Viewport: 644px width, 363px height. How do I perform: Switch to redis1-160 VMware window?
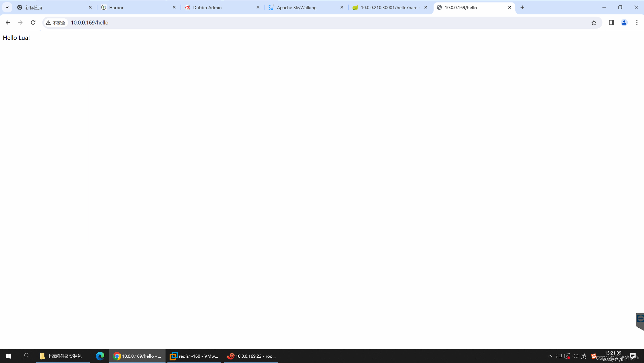194,356
